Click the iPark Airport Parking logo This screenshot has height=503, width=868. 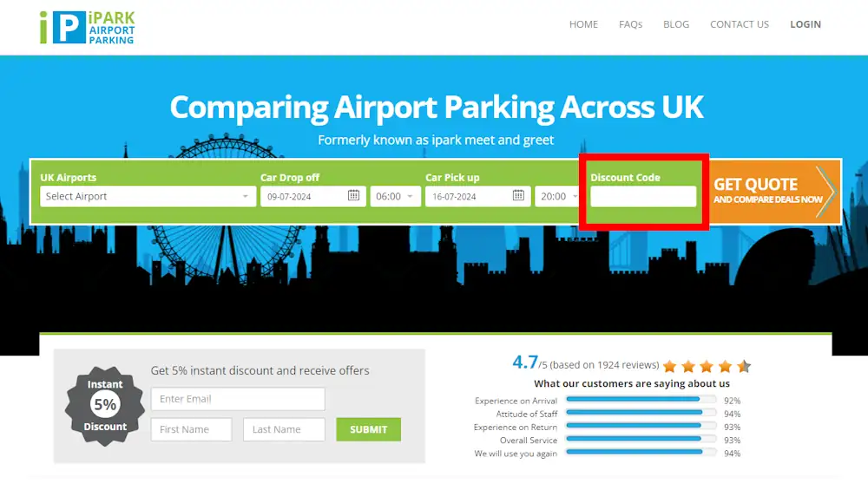click(88, 27)
